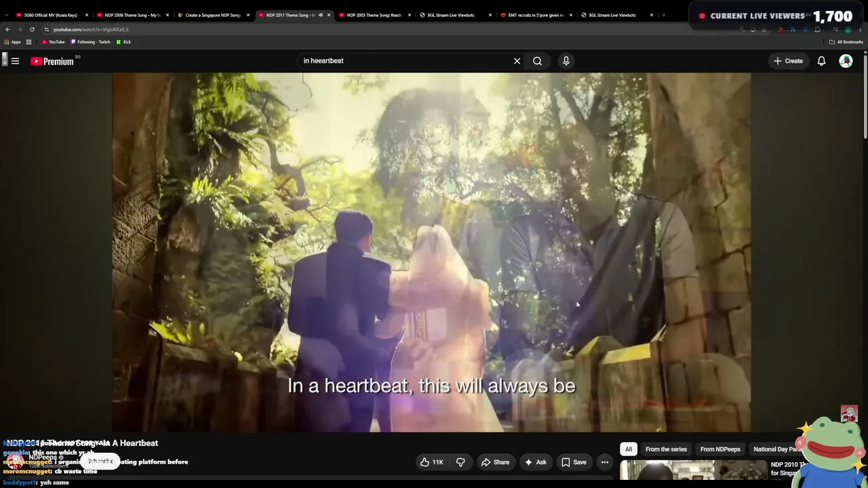Open a new browser tab
This screenshot has width=868, height=488.
[663, 15]
